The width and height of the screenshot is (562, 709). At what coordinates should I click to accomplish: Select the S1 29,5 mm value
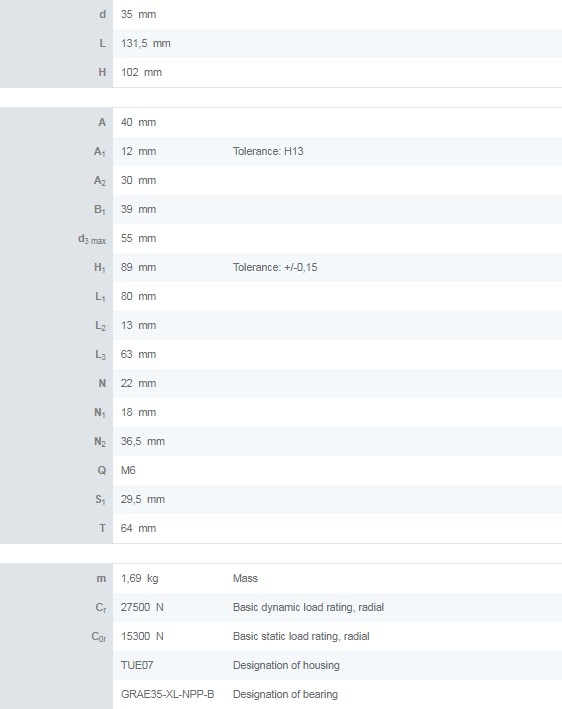(143, 499)
